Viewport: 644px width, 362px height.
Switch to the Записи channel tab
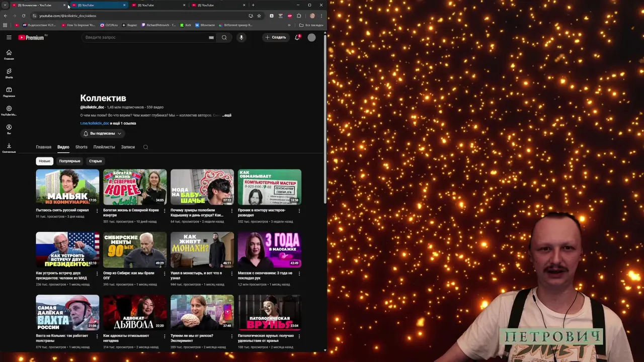128,147
